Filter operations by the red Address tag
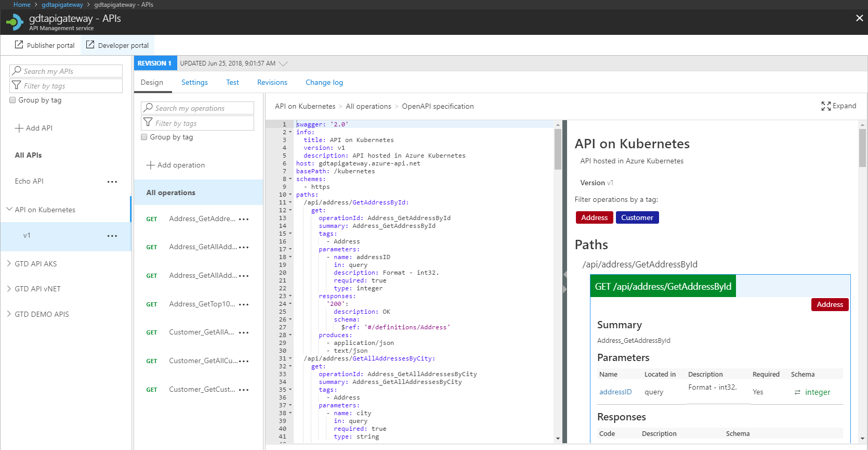This screenshot has width=868, height=450. (x=594, y=217)
